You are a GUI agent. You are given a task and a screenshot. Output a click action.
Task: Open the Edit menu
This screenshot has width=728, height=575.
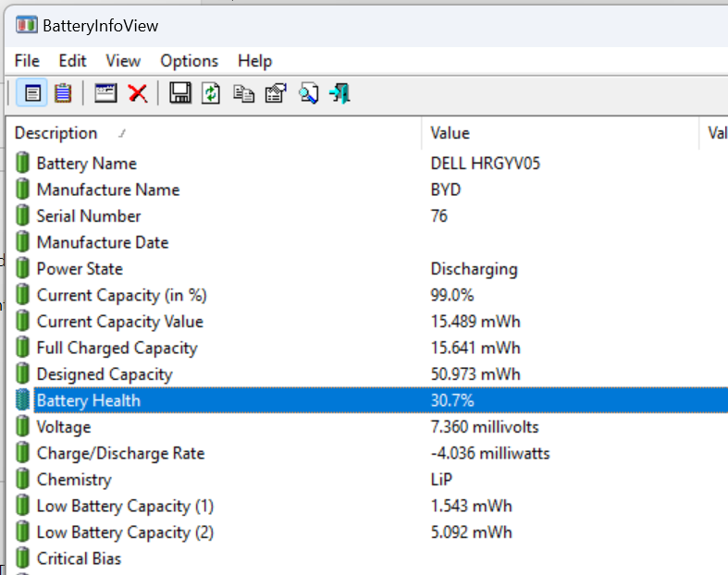tap(72, 61)
